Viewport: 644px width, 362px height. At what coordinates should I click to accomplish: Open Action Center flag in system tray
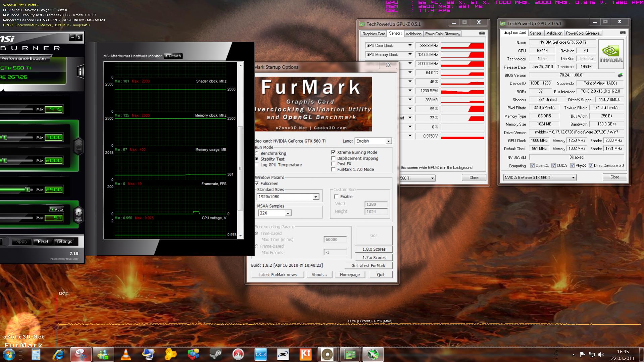coord(583,355)
